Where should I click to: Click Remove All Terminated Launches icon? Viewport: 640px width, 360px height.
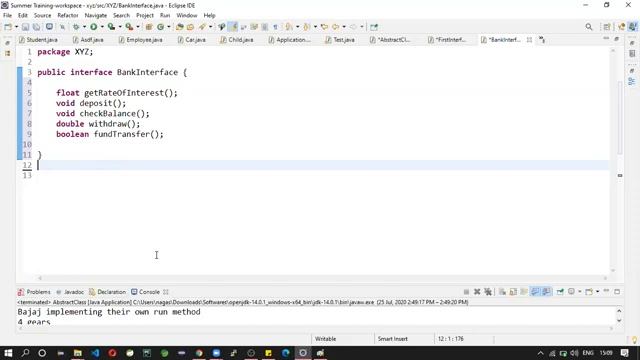(488, 291)
